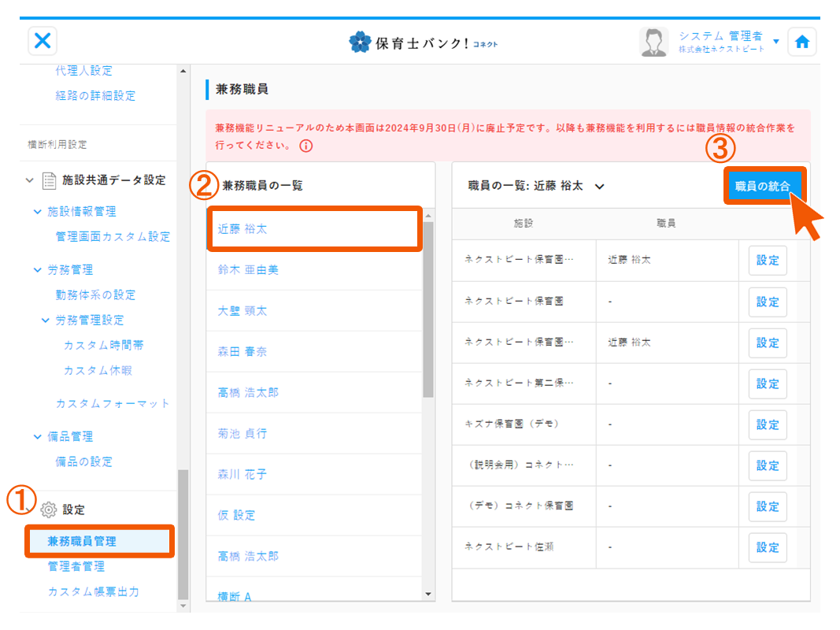Open 兼務職員管理 in the sidebar
840x630 pixels.
(82, 541)
